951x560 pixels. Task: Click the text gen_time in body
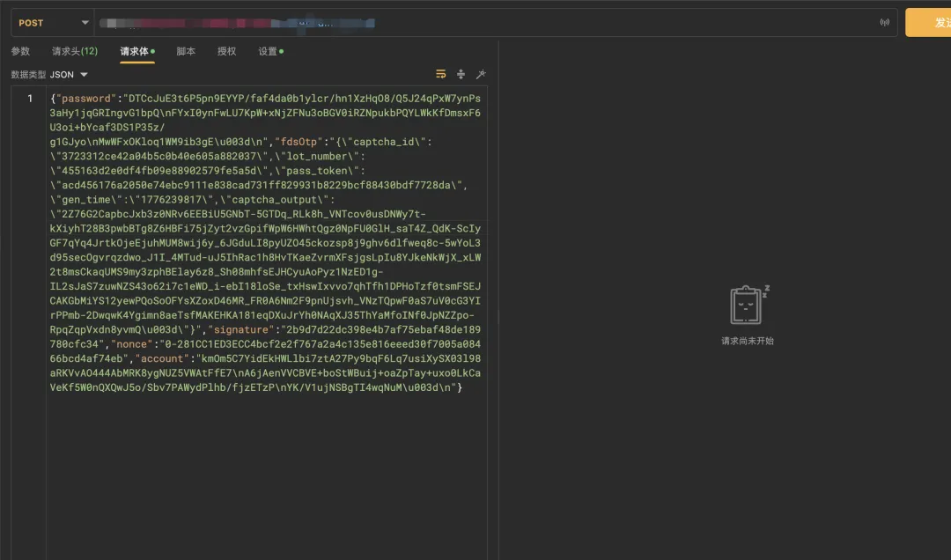(x=85, y=200)
